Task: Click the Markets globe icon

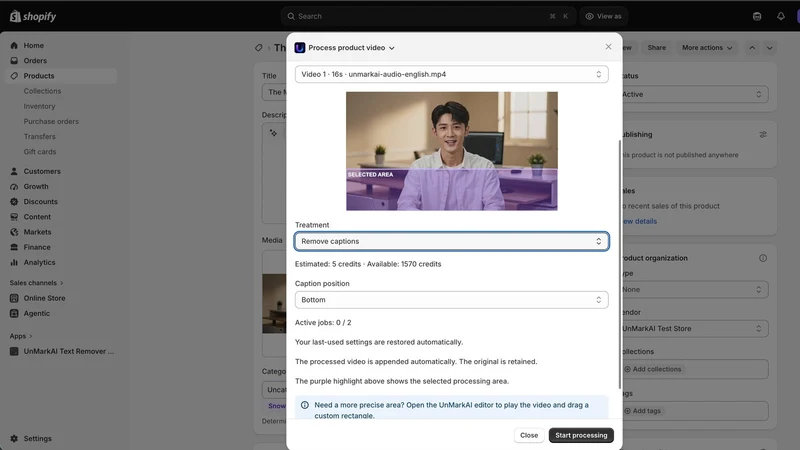Action: click(14, 232)
